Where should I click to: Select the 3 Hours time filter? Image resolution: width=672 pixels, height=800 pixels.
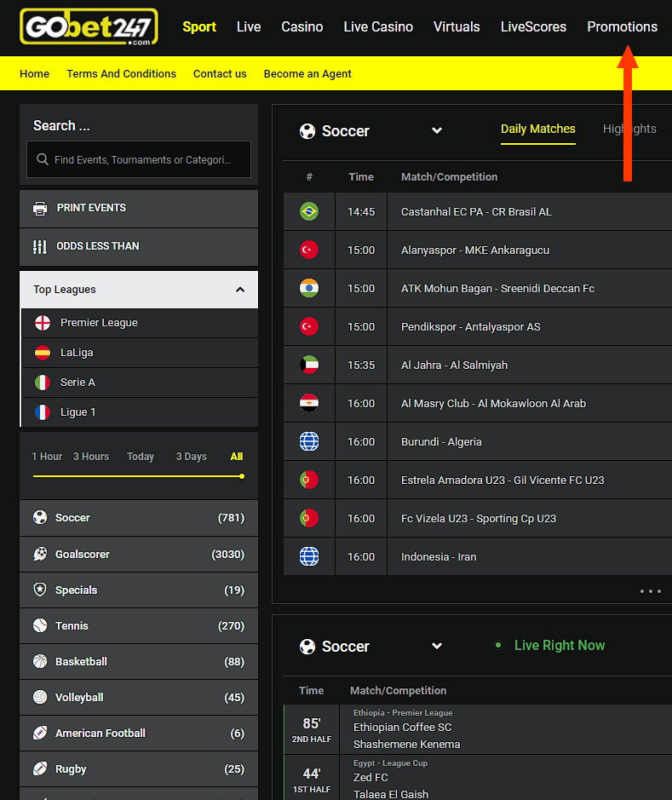91,457
